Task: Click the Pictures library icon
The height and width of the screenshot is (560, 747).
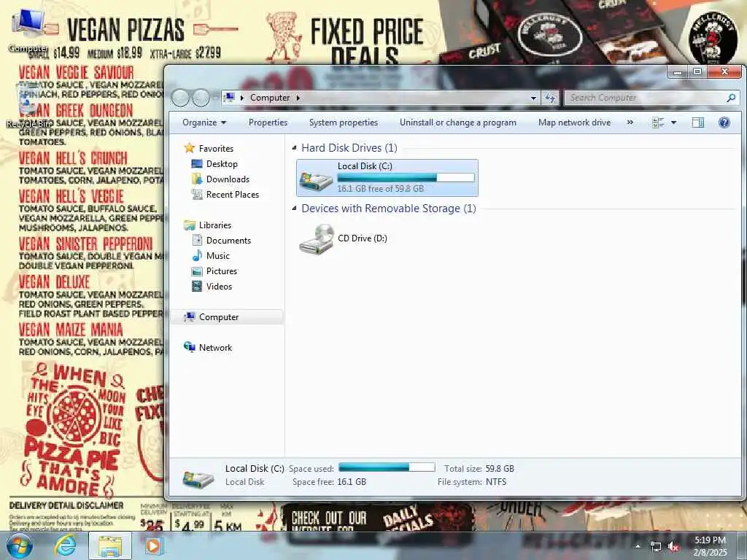Action: 197,271
